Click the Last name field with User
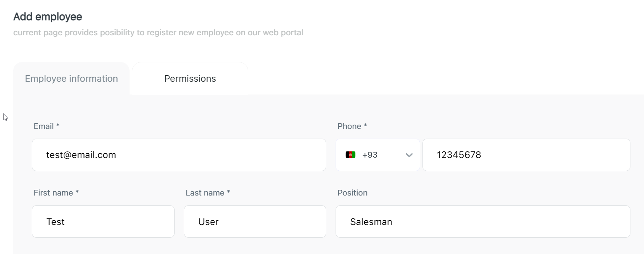Screen dimensions: 644x254 (255, 221)
